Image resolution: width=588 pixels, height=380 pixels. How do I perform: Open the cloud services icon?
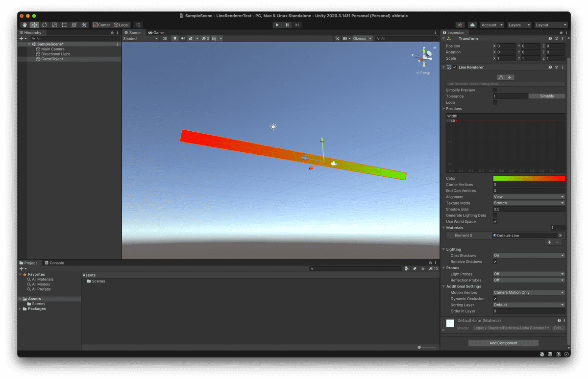472,25
